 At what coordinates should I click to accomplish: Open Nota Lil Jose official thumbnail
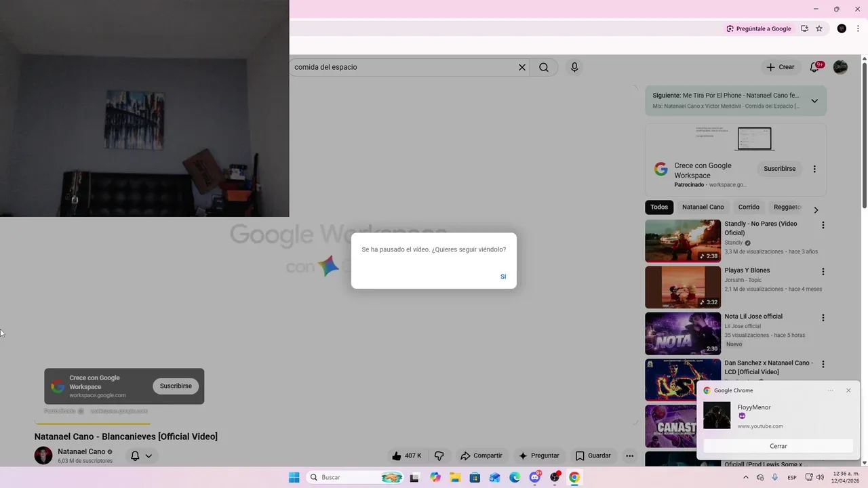click(683, 333)
